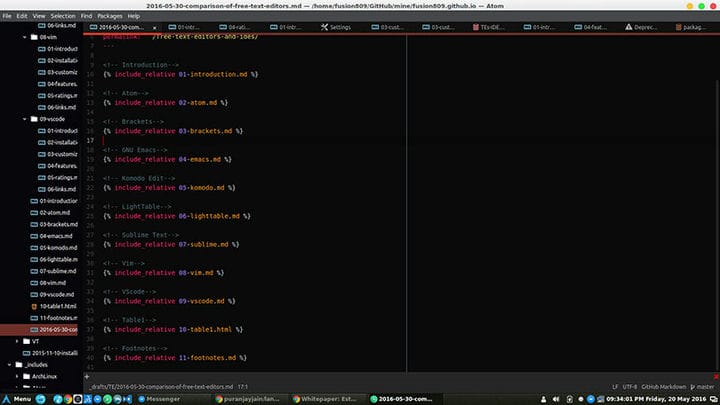Click the line including 02-atom.md
The height and width of the screenshot is (405, 720).
tap(165, 103)
